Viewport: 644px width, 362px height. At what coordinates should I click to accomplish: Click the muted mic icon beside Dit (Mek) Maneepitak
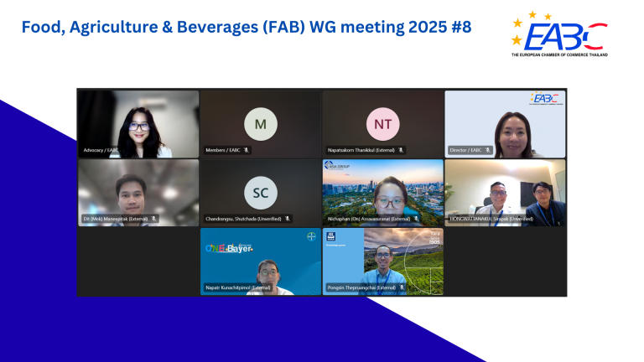click(153, 219)
